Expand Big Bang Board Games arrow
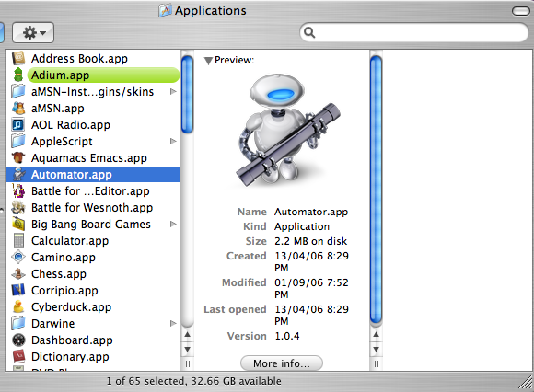This screenshot has width=534, height=392. coord(173,224)
